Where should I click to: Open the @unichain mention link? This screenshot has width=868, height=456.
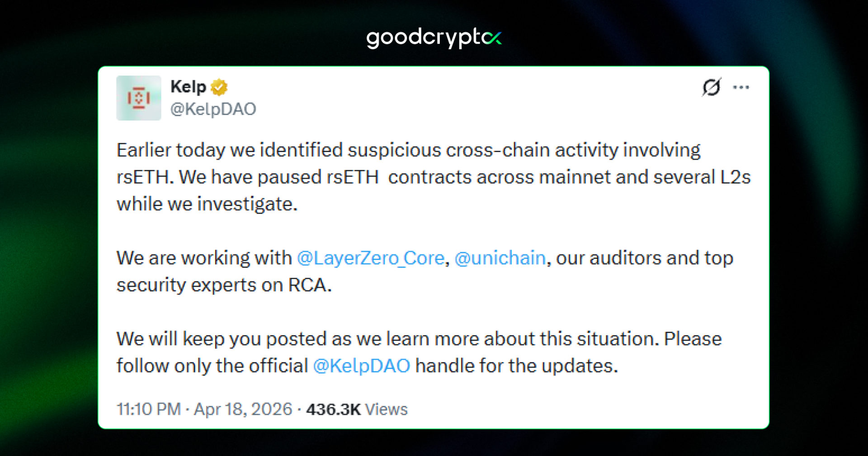point(500,258)
